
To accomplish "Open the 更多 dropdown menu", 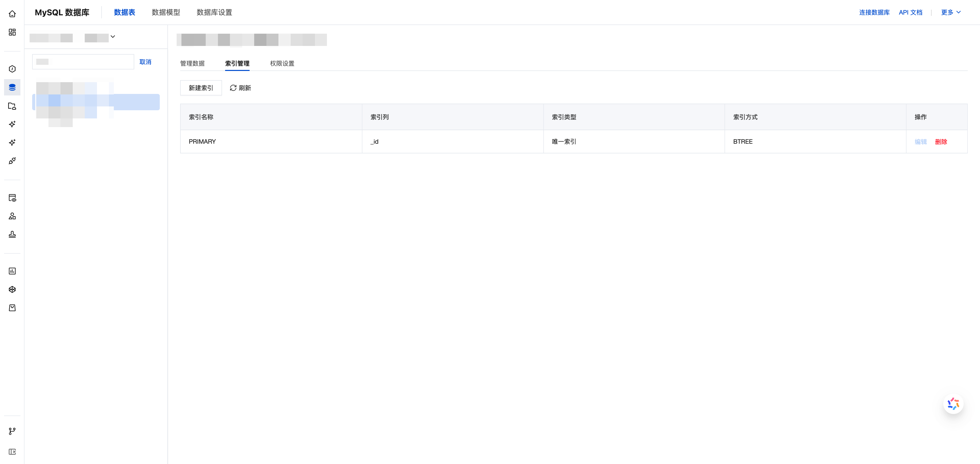I will (950, 13).
